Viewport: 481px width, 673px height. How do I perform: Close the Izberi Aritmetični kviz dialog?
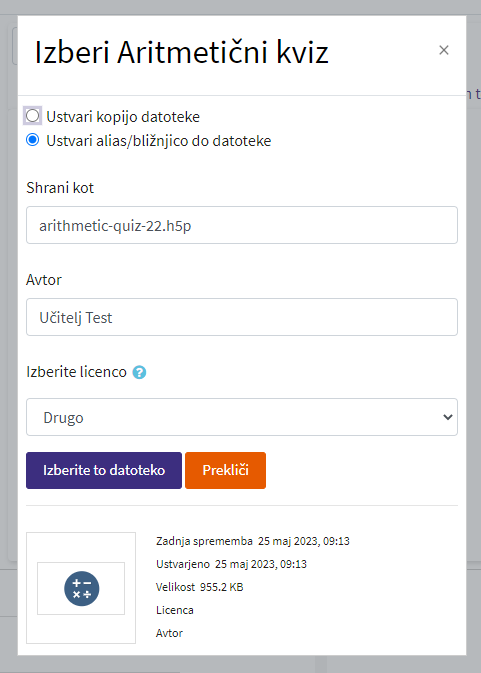(x=444, y=50)
